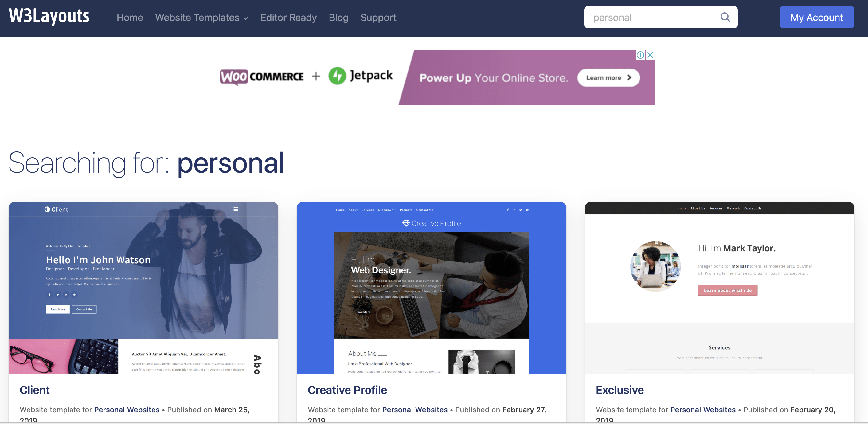Open the Blog link

(x=339, y=18)
